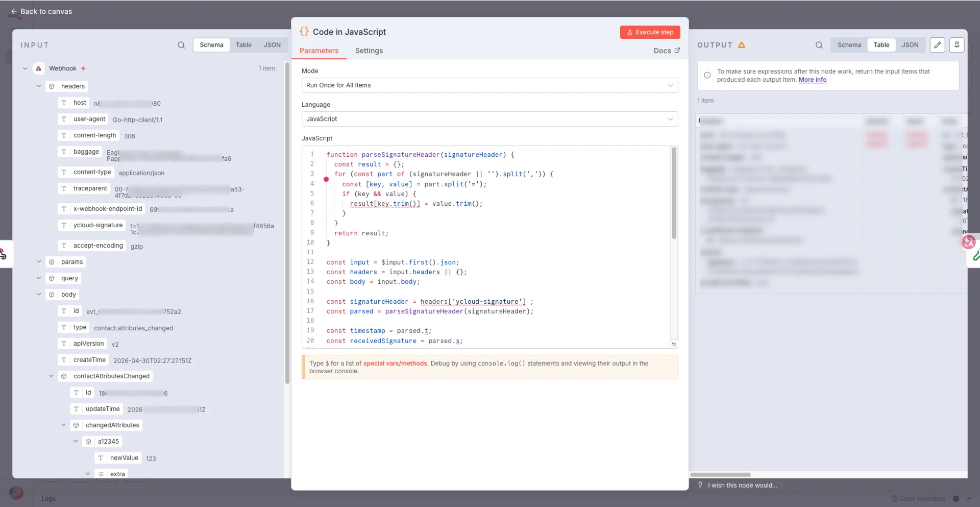Switch INPUT view to Table

pyautogui.click(x=243, y=45)
